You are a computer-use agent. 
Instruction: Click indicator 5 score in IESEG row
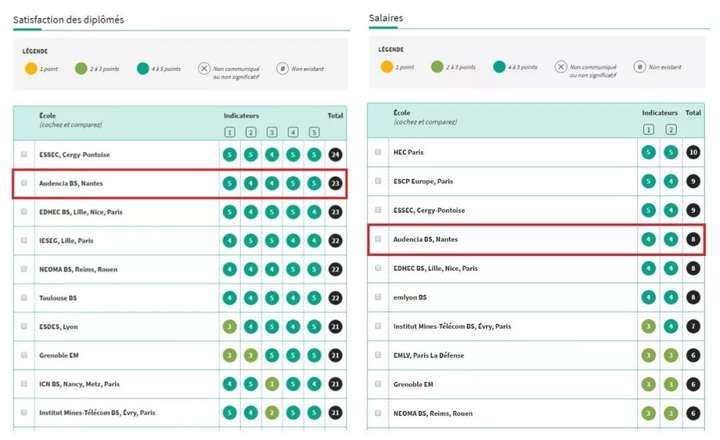tap(314, 241)
